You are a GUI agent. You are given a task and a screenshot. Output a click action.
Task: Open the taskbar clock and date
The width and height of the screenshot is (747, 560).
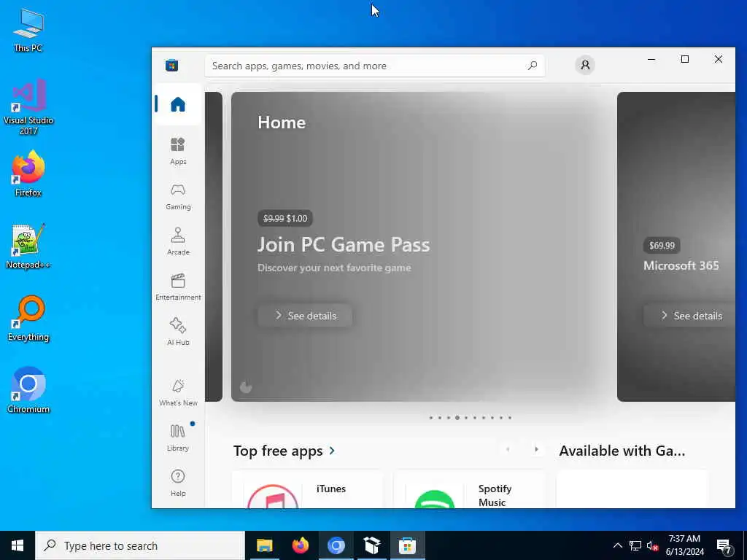tap(684, 545)
